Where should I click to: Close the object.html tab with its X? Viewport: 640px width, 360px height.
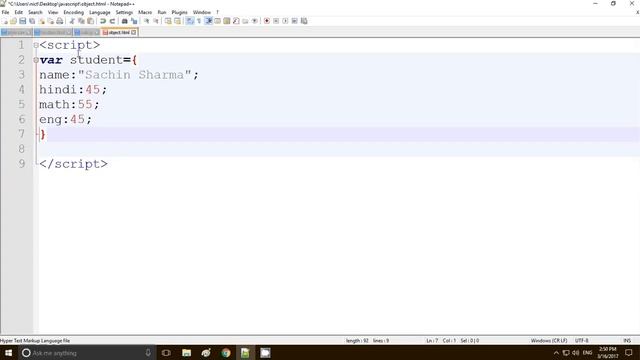click(134, 32)
